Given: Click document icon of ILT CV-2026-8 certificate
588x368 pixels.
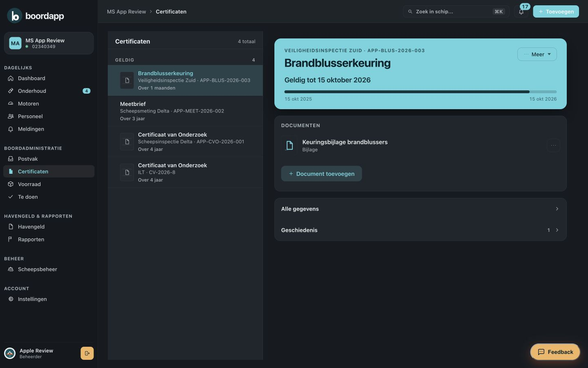Looking at the screenshot, I should pyautogui.click(x=127, y=173).
